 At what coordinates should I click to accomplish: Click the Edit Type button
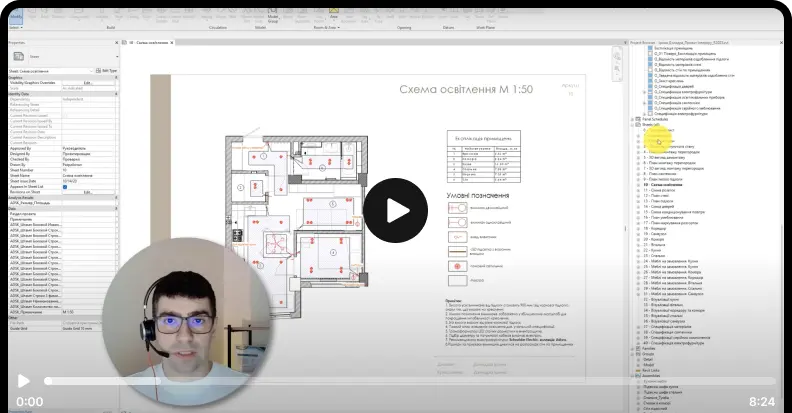coord(107,71)
